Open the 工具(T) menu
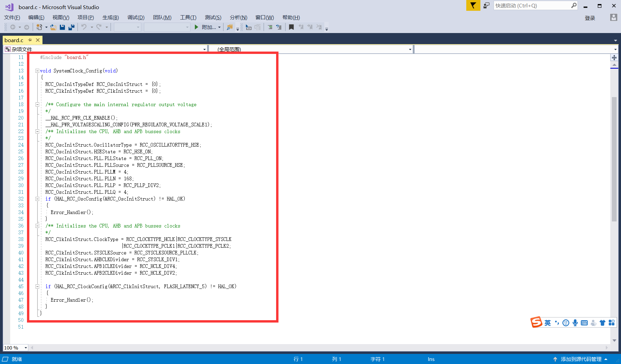This screenshot has width=621, height=364. (188, 17)
